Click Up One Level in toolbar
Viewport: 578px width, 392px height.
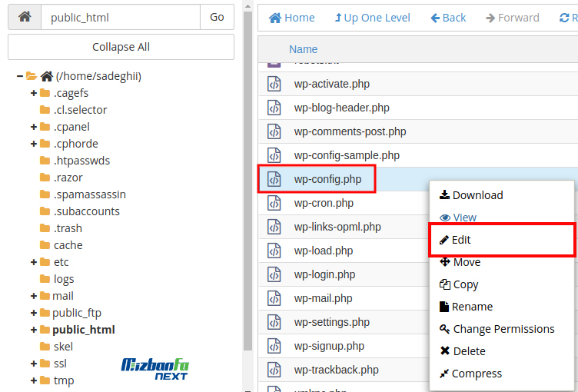tap(372, 18)
